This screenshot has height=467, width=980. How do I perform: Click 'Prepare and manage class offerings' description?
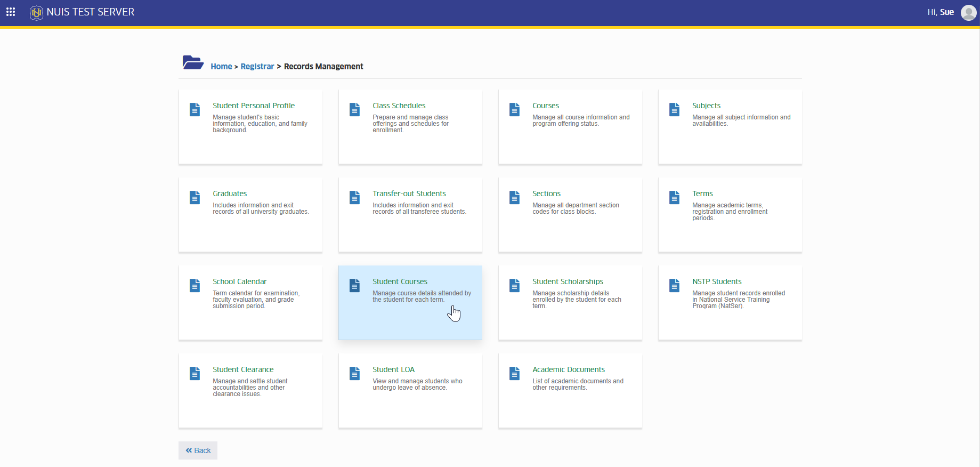click(x=410, y=124)
